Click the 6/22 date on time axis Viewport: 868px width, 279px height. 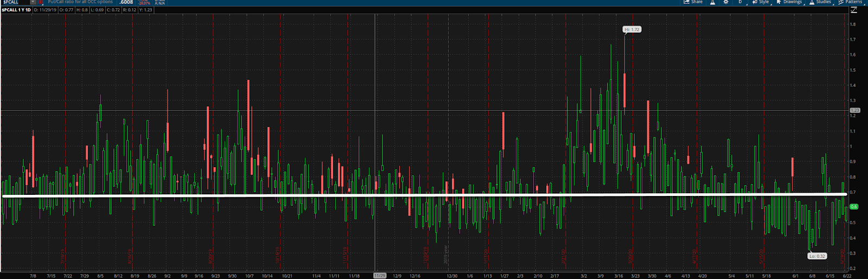pos(847,276)
